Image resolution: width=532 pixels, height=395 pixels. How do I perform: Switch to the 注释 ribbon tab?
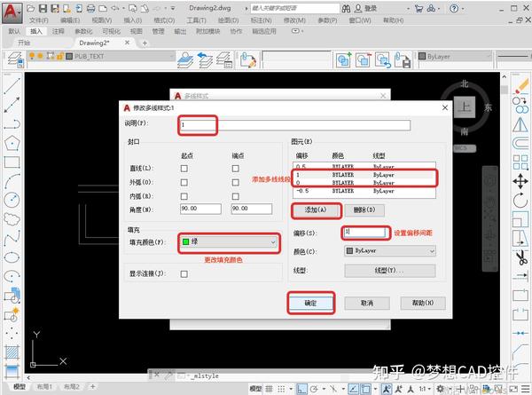tap(58, 31)
